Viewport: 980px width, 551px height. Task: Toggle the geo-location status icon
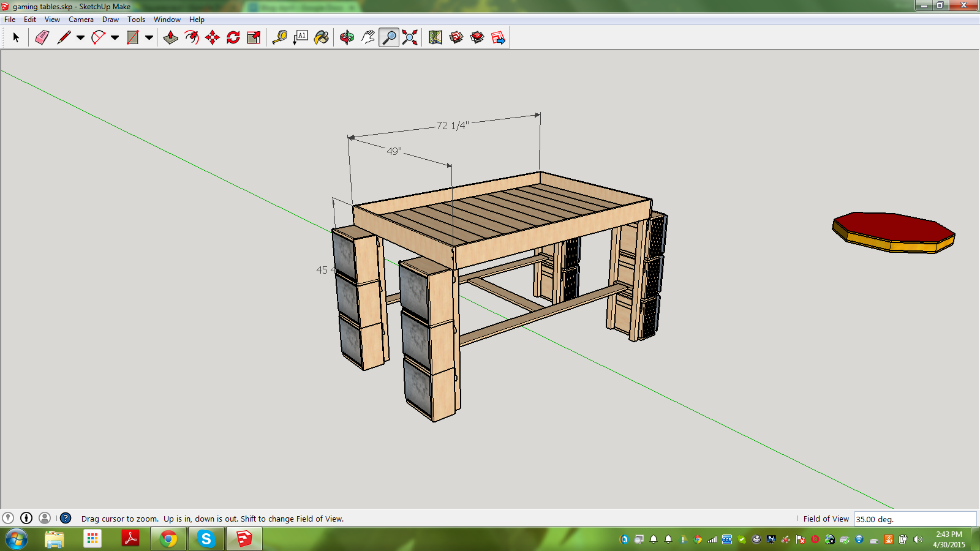tap(8, 518)
